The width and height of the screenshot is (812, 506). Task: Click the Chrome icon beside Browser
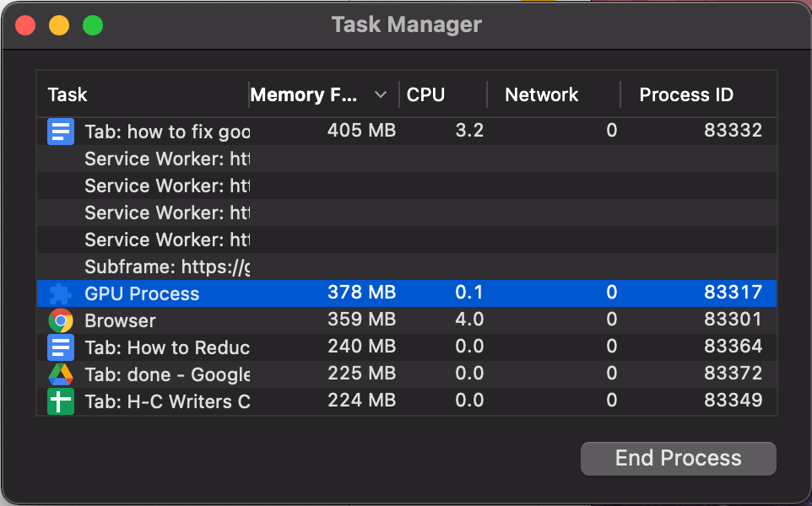pyautogui.click(x=61, y=320)
